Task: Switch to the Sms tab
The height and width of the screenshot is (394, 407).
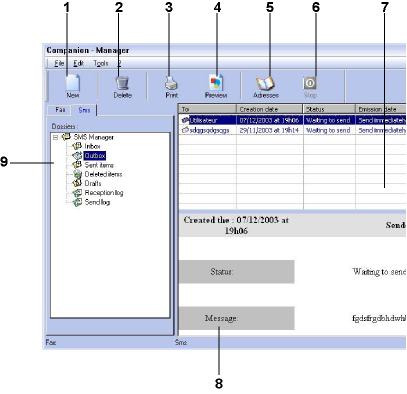Action: tap(84, 110)
